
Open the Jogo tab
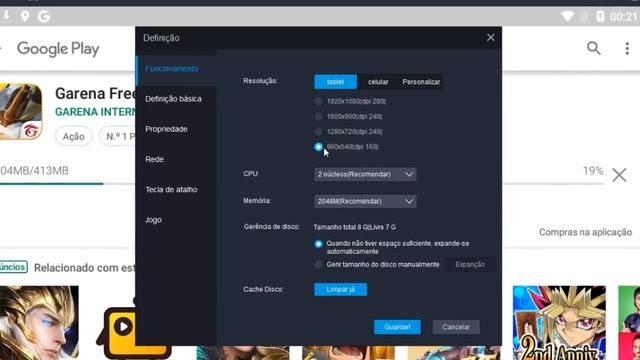click(x=153, y=220)
